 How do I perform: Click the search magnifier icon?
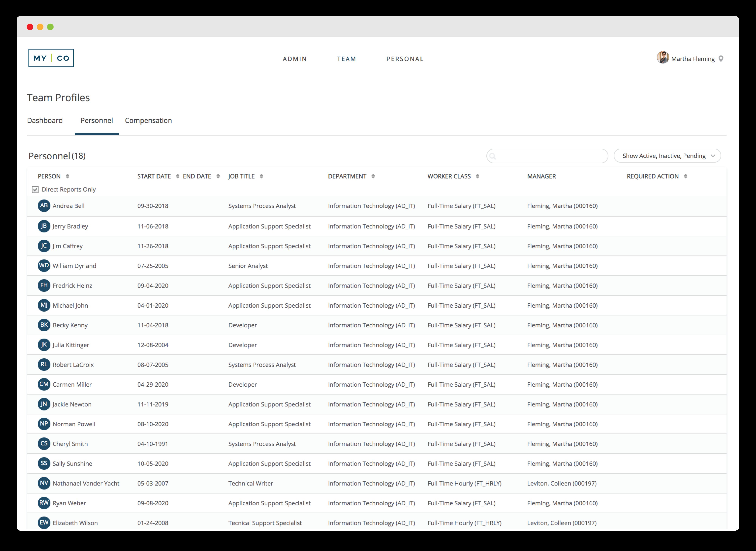point(493,156)
